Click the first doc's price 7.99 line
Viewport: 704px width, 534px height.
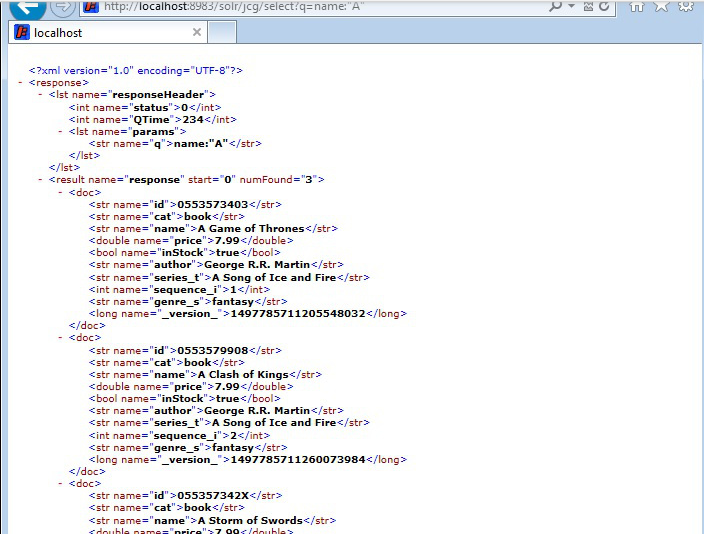(191, 241)
